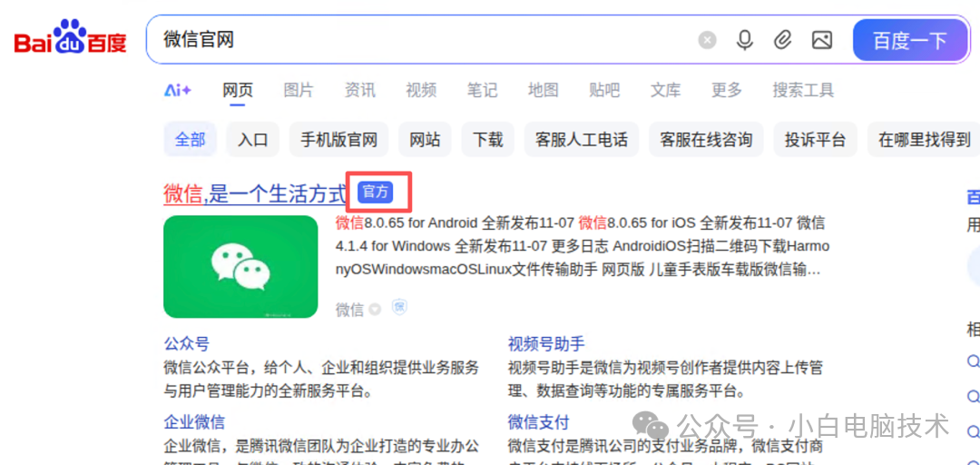The height and width of the screenshot is (465, 980).
Task: Open the 企业微信 sublink
Action: pos(194,421)
